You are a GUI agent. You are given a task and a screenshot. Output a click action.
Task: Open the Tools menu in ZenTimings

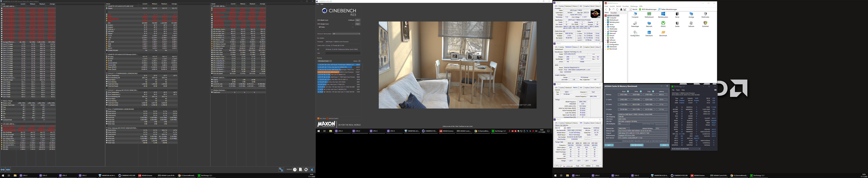(x=678, y=90)
